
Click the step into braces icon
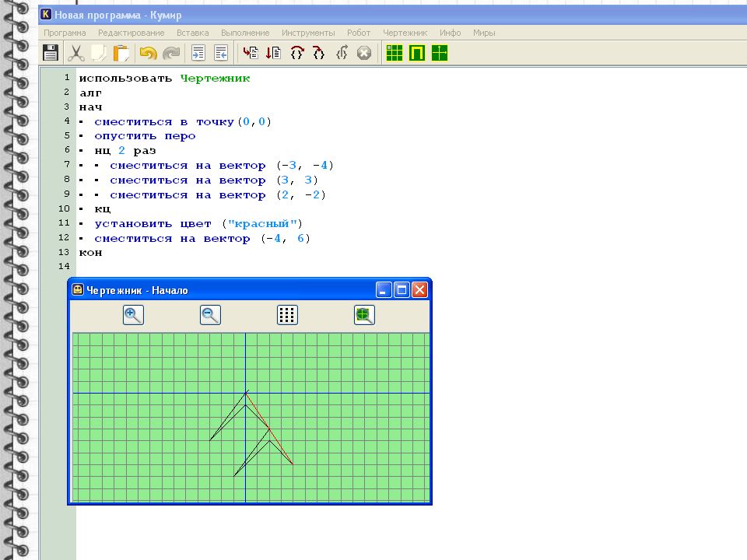319,53
